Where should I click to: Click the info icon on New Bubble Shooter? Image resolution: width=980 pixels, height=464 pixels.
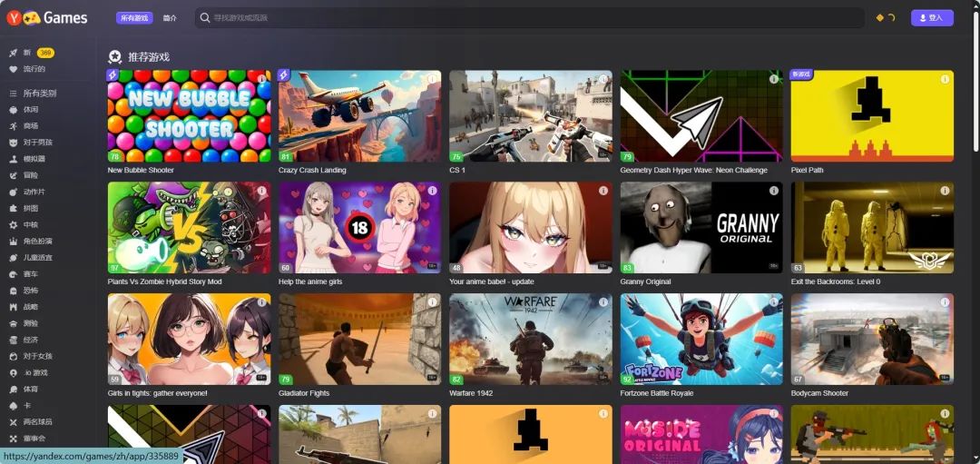[x=262, y=79]
